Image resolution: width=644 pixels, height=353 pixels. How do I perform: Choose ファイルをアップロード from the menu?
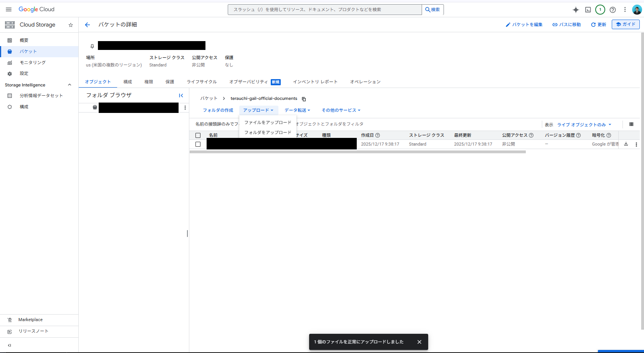(268, 123)
